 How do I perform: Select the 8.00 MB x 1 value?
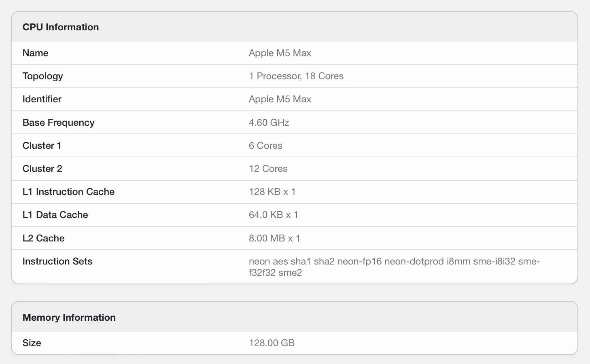pyautogui.click(x=274, y=238)
